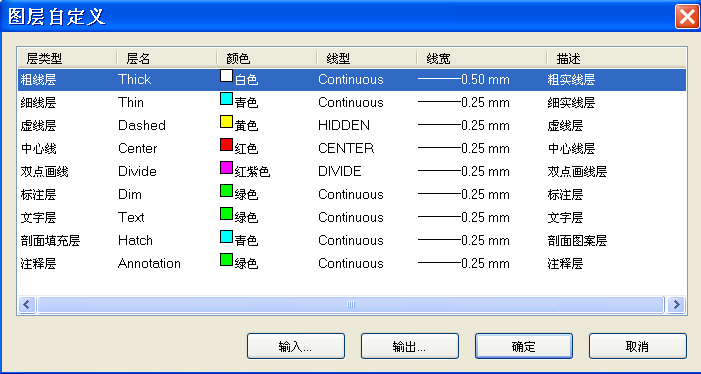The image size is (701, 374).
Task: Click the 粗实线层 description cell
Action: click(x=571, y=80)
